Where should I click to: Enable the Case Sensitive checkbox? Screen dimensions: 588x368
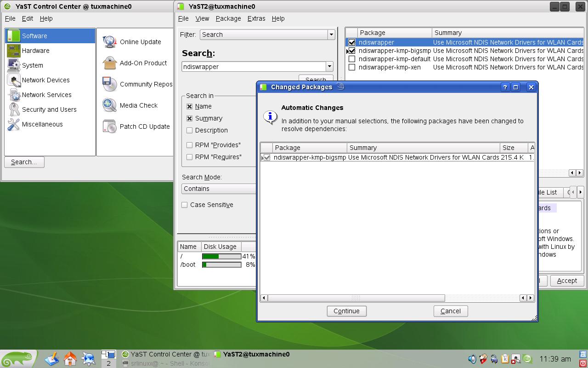pyautogui.click(x=185, y=205)
